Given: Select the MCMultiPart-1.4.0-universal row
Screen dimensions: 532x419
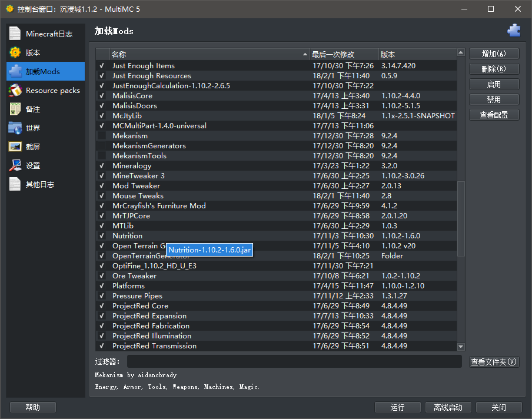Looking at the screenshot, I should pyautogui.click(x=276, y=126).
